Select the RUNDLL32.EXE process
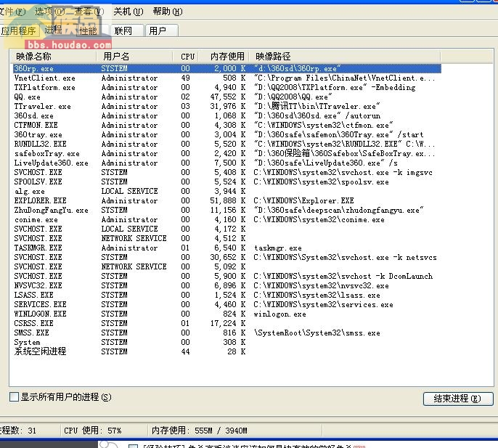This screenshot has width=498, height=448. click(226, 144)
